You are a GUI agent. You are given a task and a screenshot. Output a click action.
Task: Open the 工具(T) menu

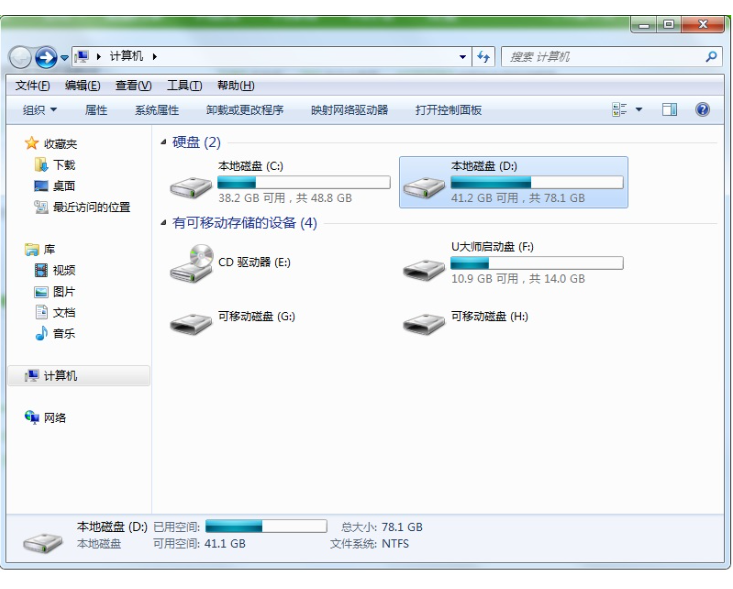(184, 85)
